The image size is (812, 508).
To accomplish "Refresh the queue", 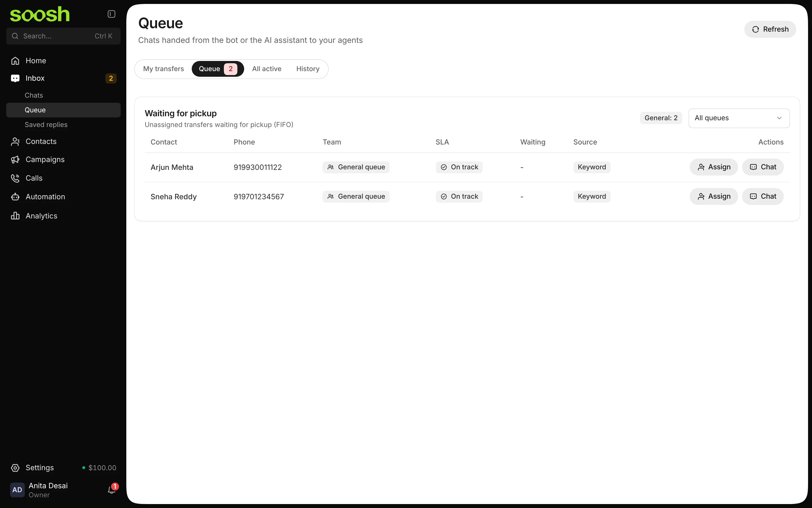I will [770, 29].
